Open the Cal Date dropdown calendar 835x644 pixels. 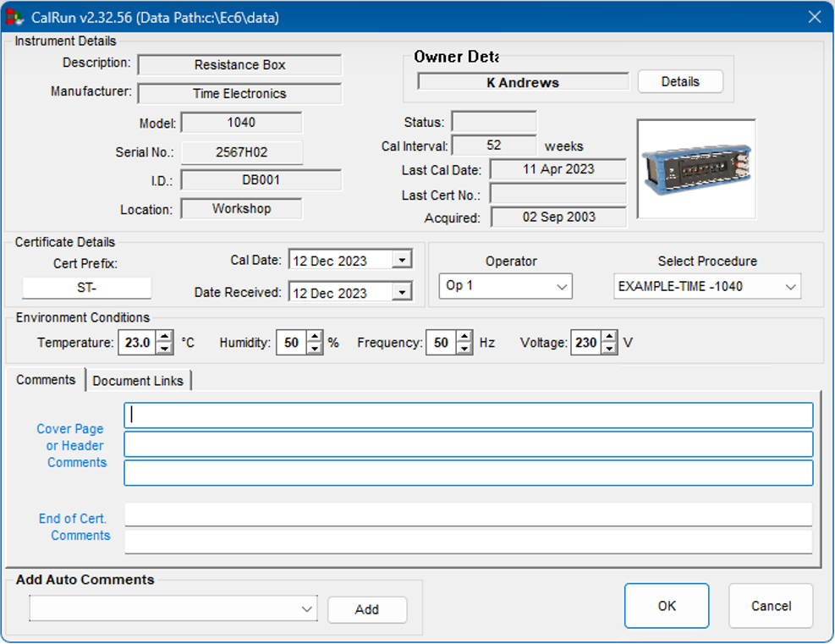(403, 261)
